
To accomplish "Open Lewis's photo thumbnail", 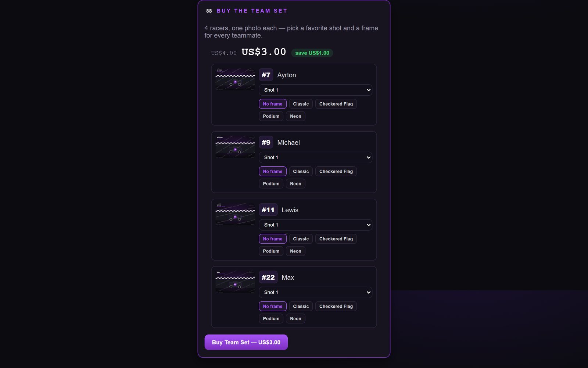I will point(235,214).
